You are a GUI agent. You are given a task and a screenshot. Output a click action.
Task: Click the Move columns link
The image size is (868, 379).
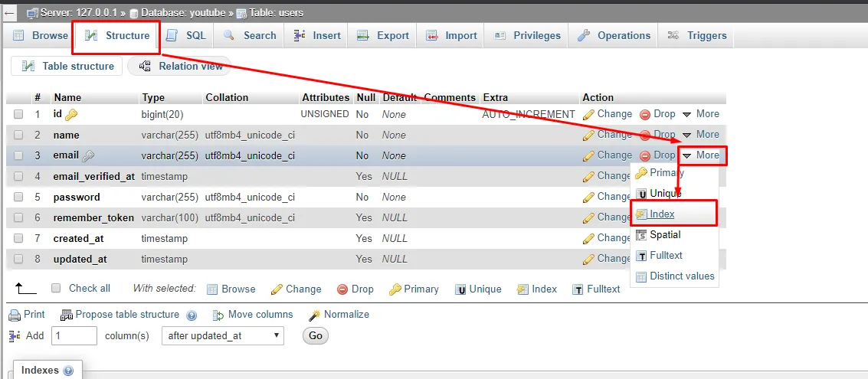253,314
